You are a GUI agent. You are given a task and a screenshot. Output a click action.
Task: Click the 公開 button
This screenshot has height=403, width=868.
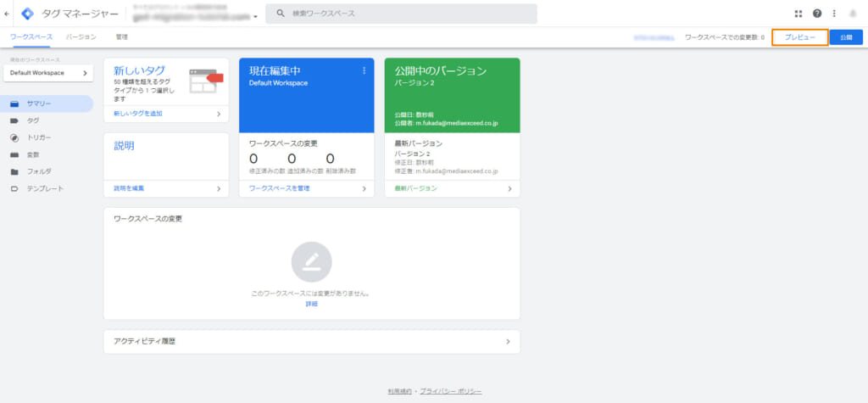(x=846, y=37)
